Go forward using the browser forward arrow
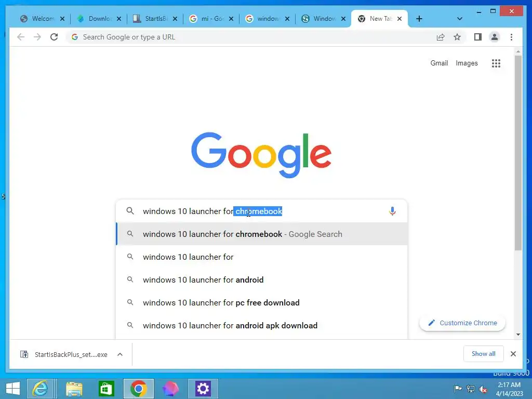This screenshot has width=532, height=399. click(37, 37)
